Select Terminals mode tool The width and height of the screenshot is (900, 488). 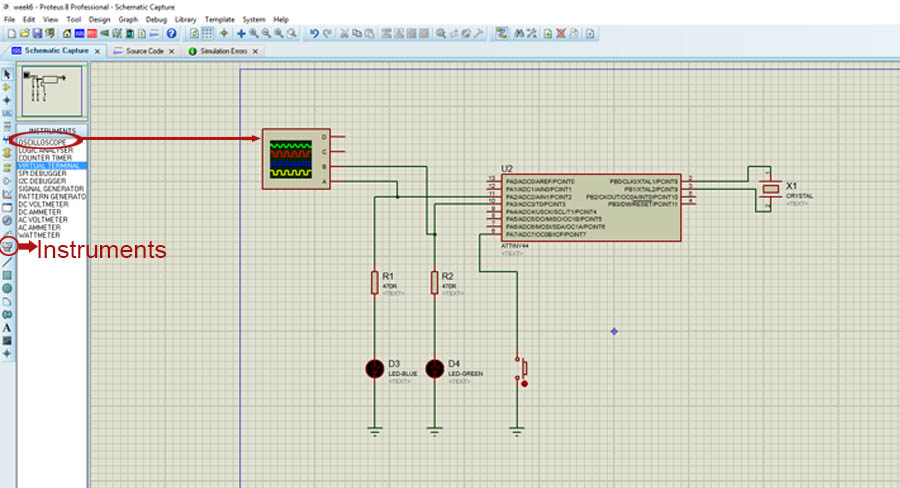click(7, 167)
